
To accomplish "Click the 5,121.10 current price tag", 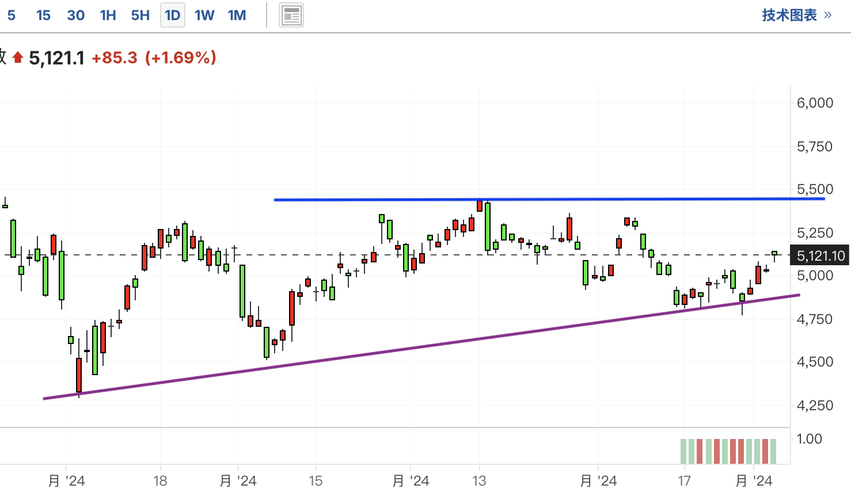I will click(x=820, y=255).
